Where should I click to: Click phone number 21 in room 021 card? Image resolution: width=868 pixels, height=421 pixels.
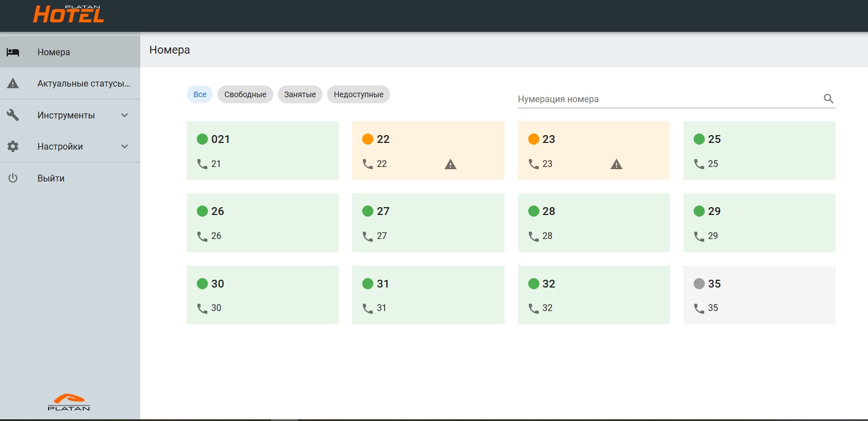point(216,164)
